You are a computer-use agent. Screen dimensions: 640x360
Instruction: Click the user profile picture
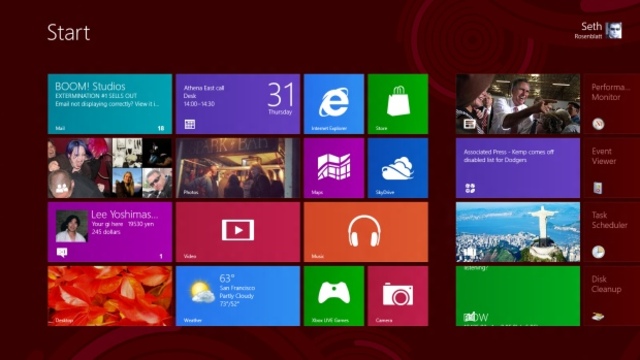(x=614, y=31)
